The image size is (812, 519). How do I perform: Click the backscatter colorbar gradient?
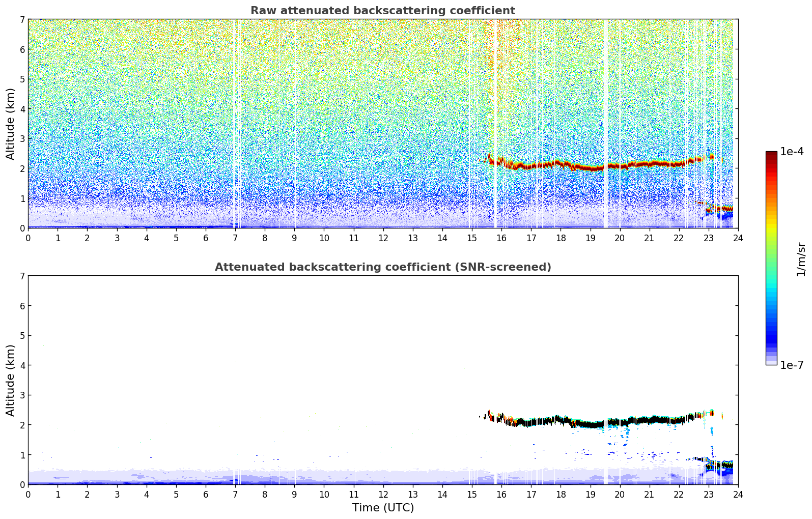(x=771, y=258)
